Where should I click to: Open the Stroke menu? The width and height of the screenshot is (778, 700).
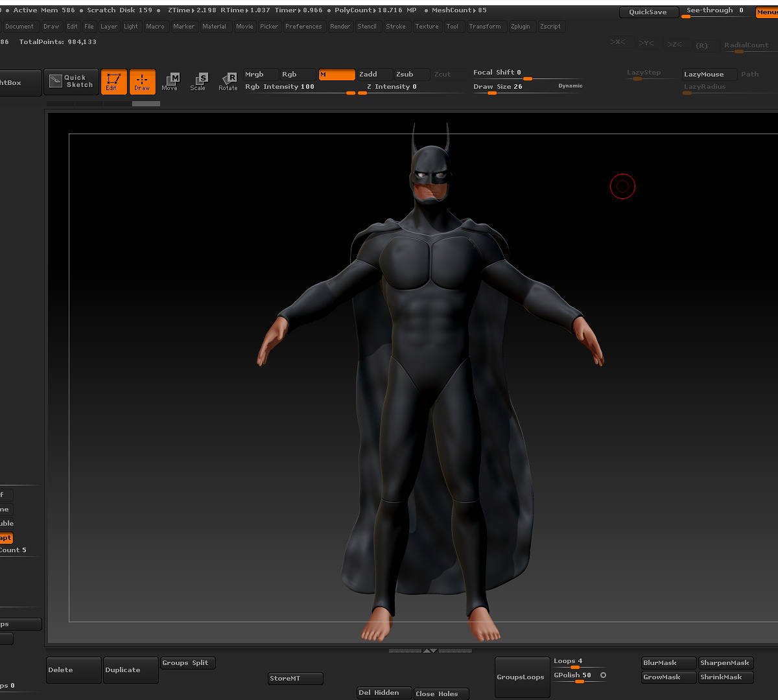[396, 27]
